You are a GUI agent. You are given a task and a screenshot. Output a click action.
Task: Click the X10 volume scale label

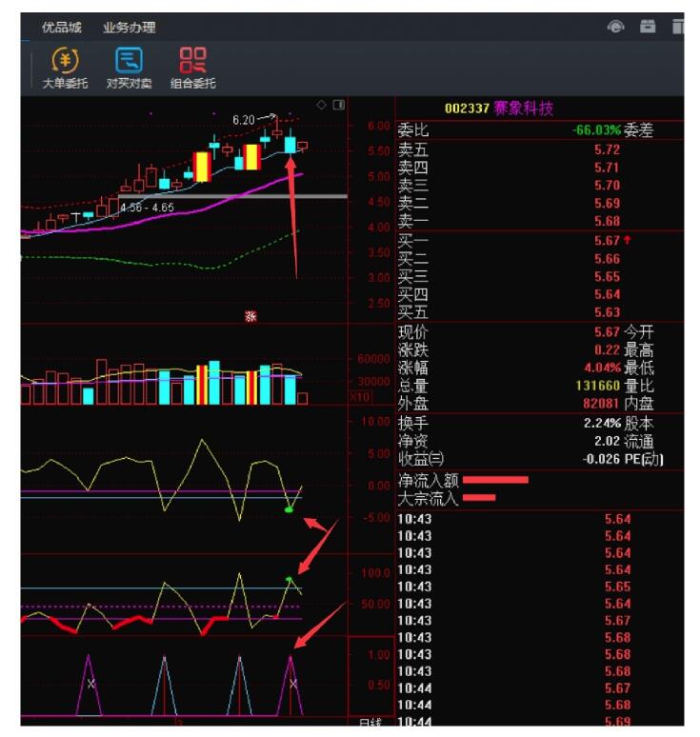click(360, 396)
